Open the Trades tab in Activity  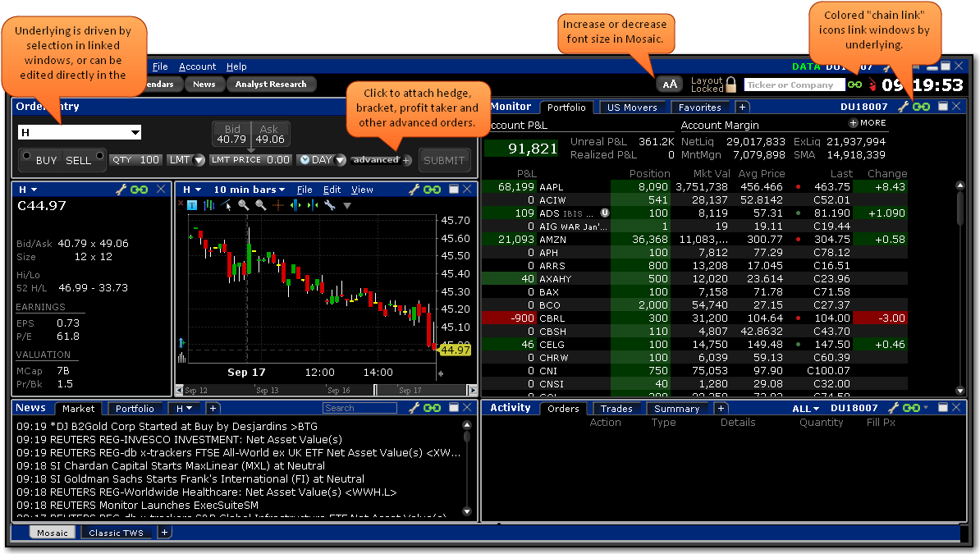[616, 409]
